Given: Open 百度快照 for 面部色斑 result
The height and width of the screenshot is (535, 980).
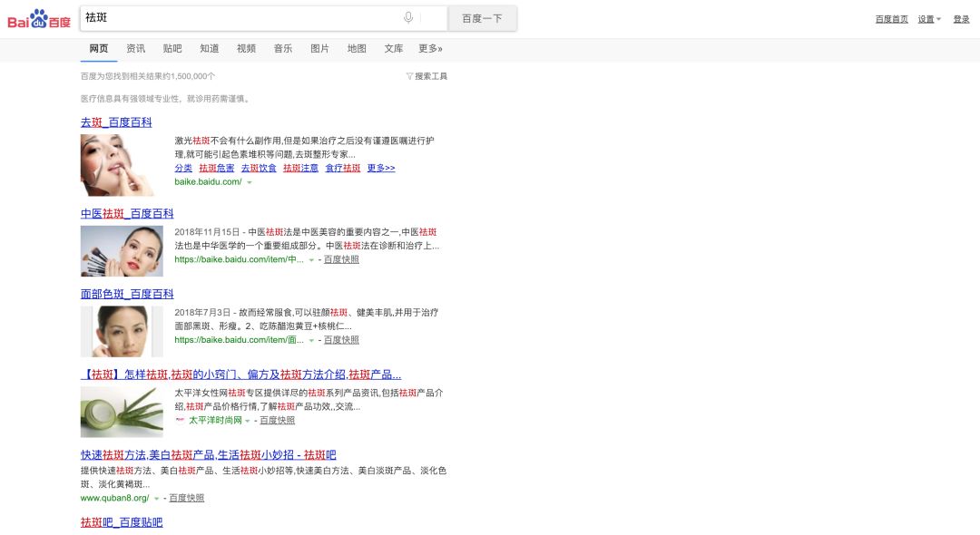Looking at the screenshot, I should [x=341, y=340].
